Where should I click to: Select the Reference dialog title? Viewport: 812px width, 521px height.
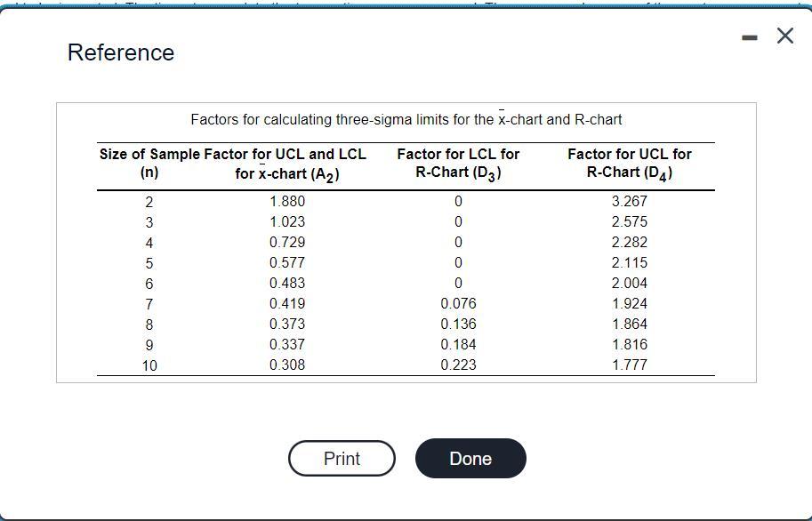(x=121, y=52)
